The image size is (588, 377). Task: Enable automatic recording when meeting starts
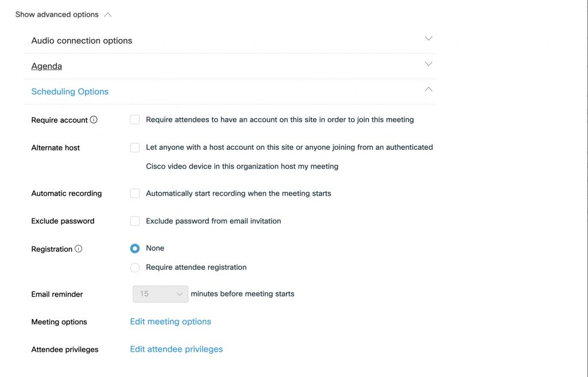point(134,193)
